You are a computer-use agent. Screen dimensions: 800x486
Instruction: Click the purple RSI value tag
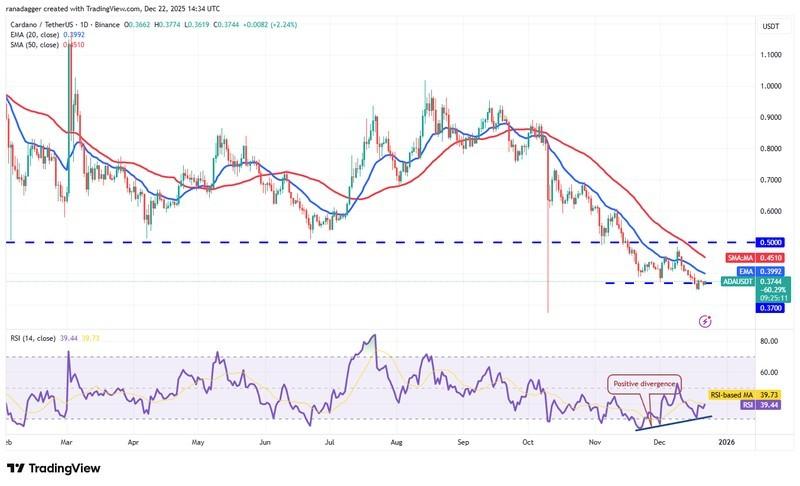tap(767, 407)
